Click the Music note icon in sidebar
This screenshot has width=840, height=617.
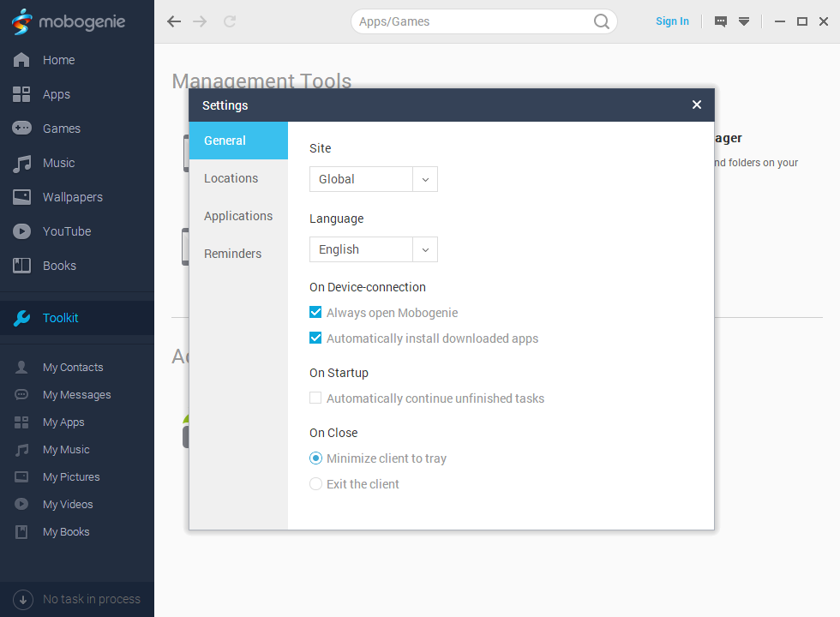coord(21,163)
